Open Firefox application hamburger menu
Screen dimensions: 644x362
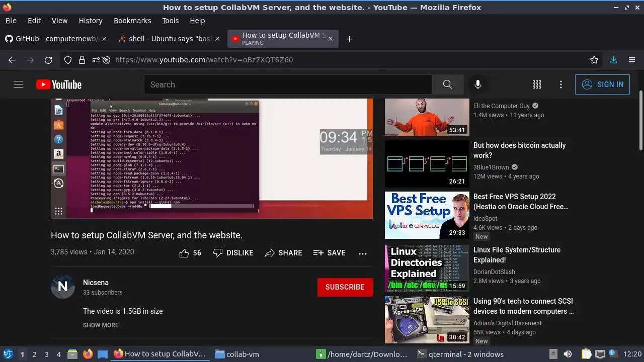tap(632, 60)
